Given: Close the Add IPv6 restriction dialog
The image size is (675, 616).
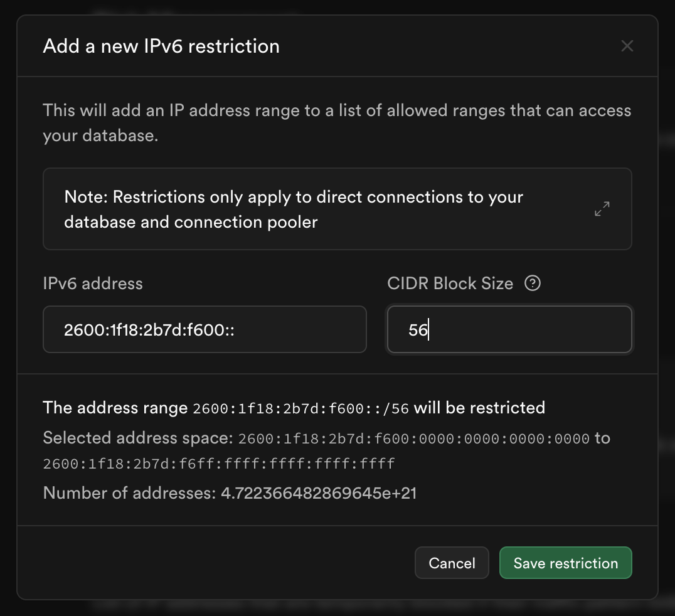Looking at the screenshot, I should click(x=627, y=46).
